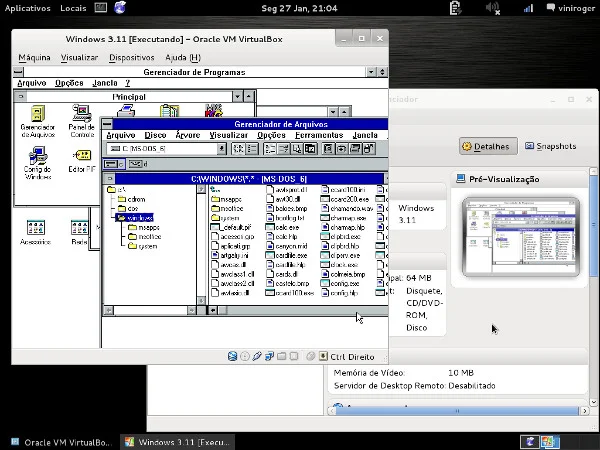
Task: Select the dos folder in directory tree
Action: [x=128, y=209]
